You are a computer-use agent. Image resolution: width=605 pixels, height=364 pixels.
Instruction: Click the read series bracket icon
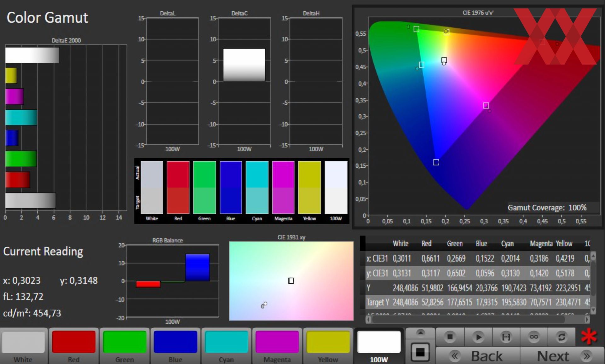(506, 337)
